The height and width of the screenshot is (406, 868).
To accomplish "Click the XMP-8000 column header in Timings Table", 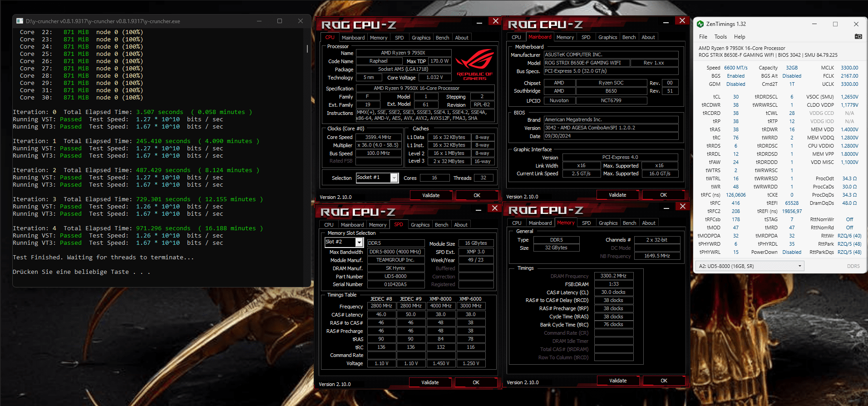I will click(440, 299).
